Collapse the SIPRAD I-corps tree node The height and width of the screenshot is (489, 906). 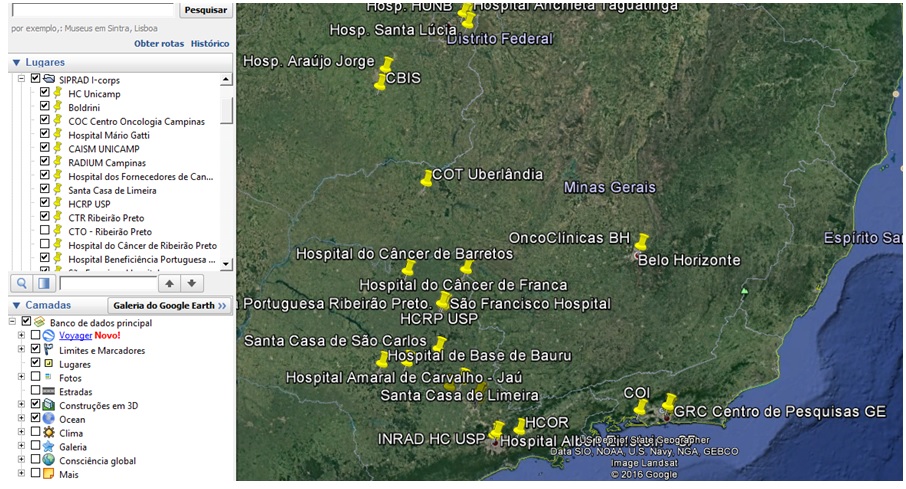tap(21, 79)
